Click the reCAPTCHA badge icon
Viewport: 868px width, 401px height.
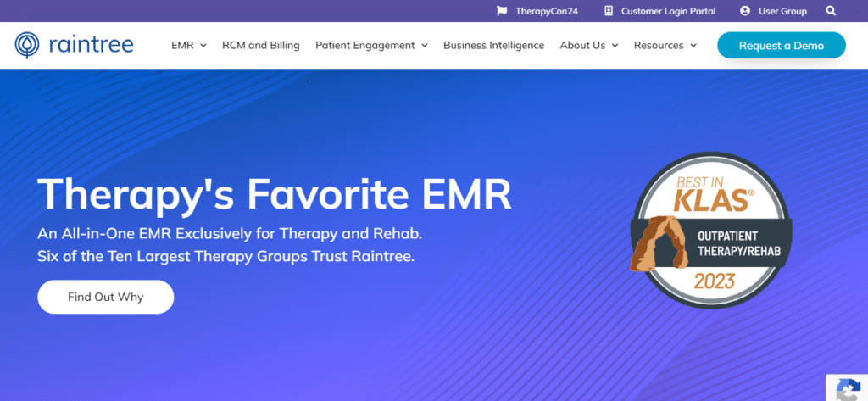pyautogui.click(x=848, y=388)
